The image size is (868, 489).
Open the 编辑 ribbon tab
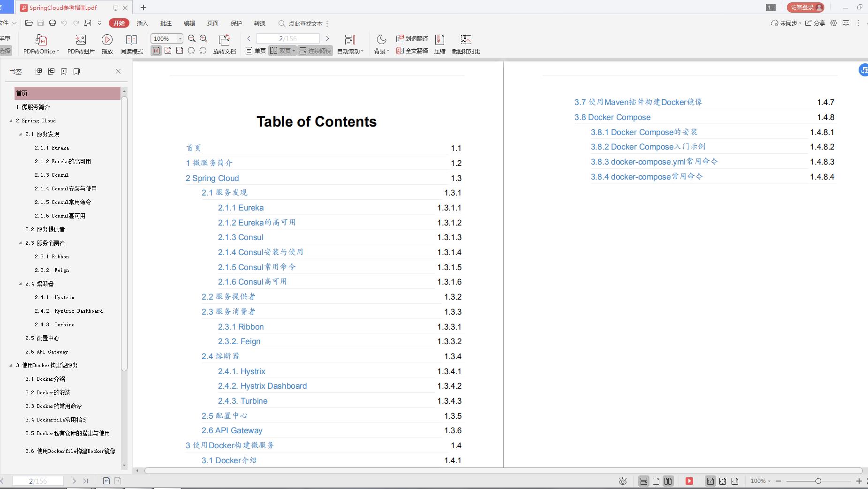[189, 23]
